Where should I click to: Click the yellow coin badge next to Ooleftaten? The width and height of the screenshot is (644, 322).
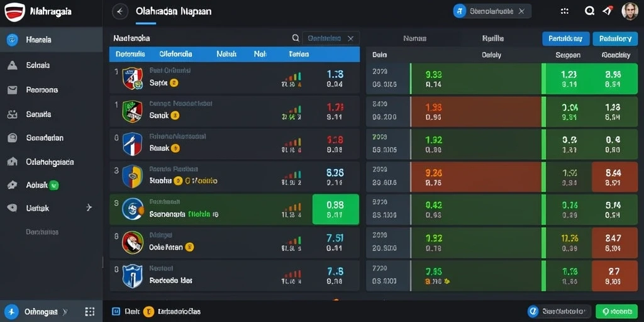[x=189, y=247]
